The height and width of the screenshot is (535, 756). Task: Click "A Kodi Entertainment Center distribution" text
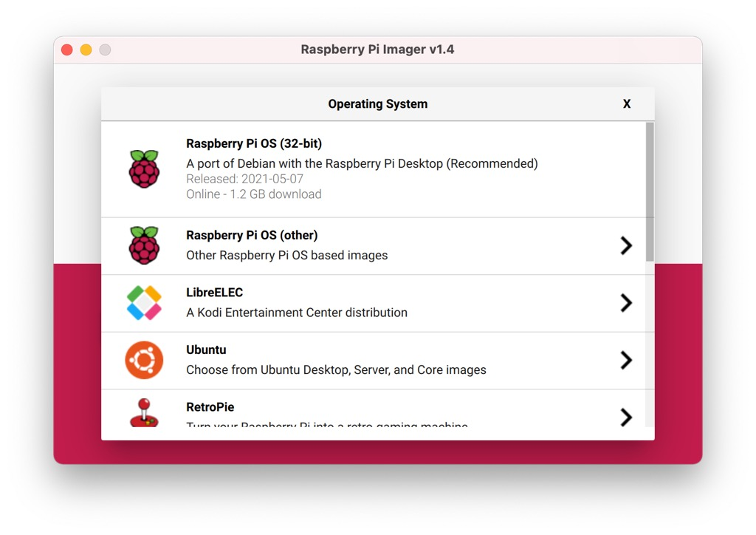[297, 313]
